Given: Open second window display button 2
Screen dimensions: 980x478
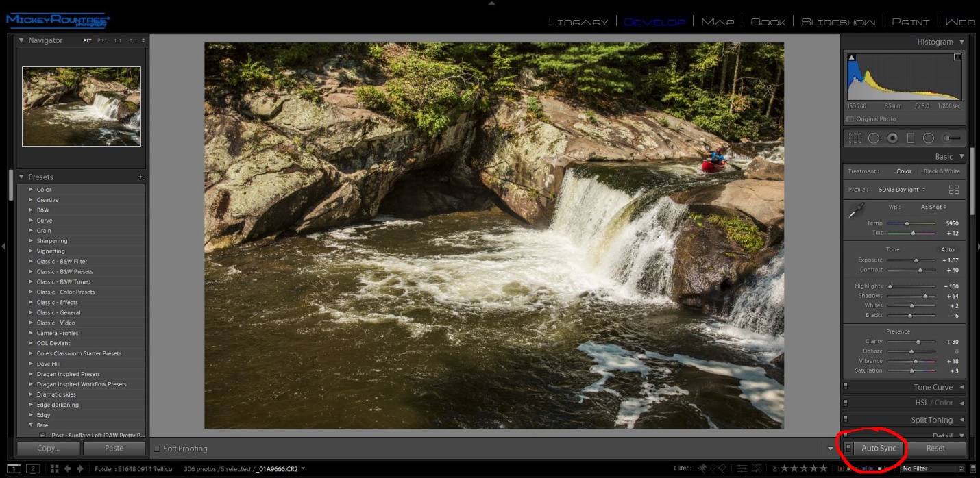Looking at the screenshot, I should tap(33, 468).
